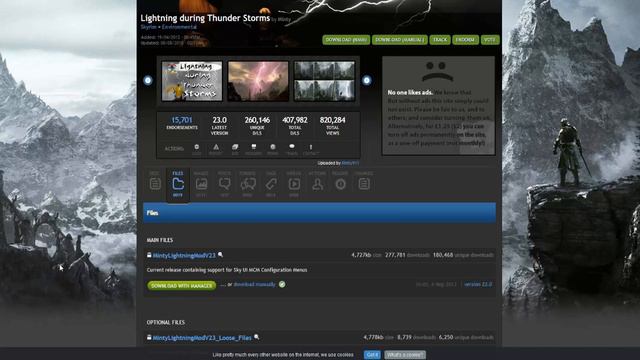This screenshot has width=640, height=360.
Task: Open the forest comparison grid thumbnail
Action: click(324, 81)
